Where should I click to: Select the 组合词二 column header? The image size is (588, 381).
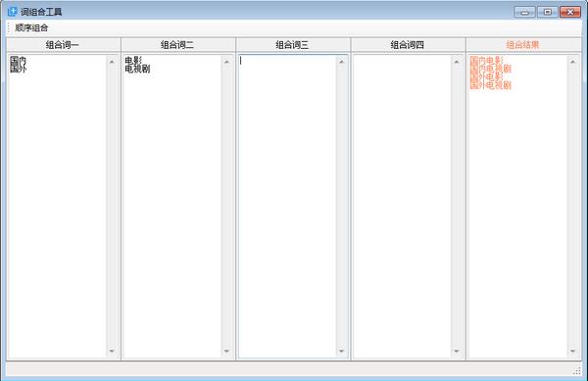pos(177,45)
